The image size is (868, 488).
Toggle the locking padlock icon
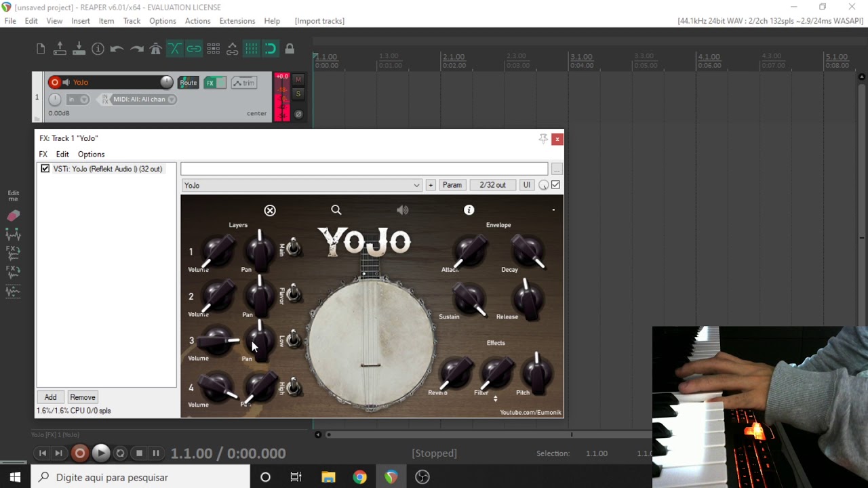point(290,49)
